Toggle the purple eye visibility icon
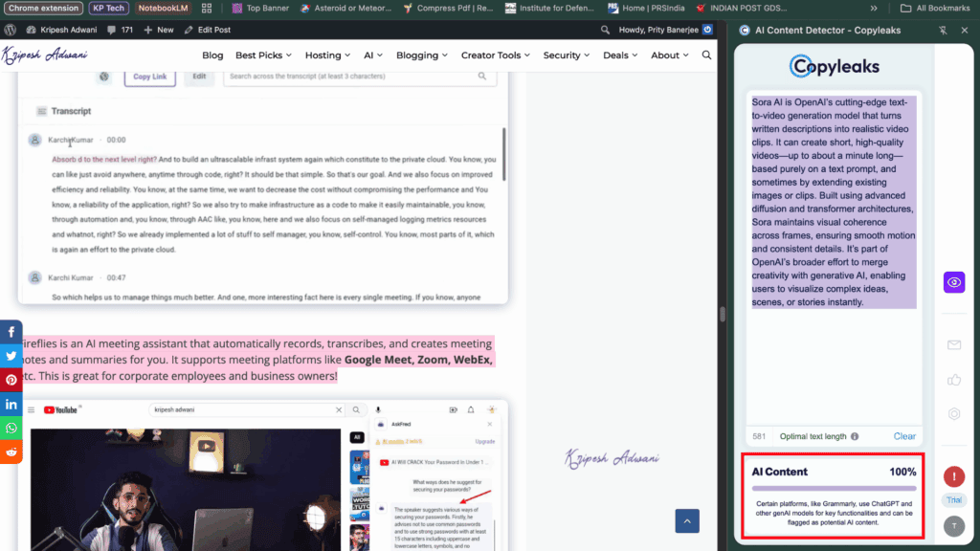This screenshot has height=551, width=980. point(953,281)
